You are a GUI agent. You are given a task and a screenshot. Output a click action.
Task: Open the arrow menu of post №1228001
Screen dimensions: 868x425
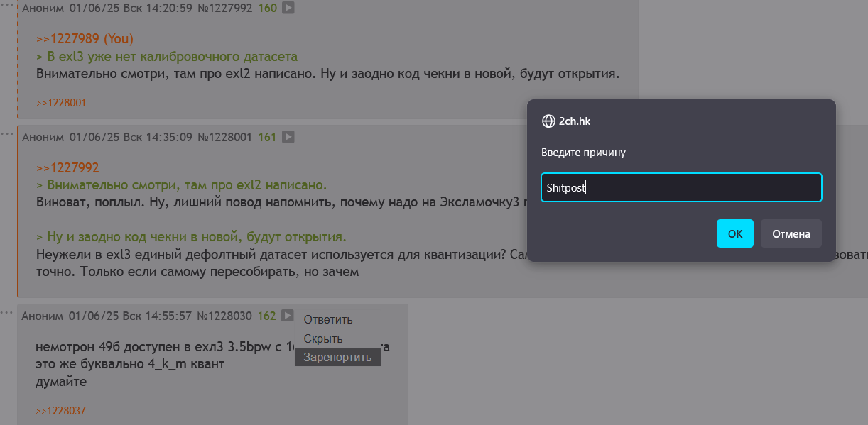point(288,137)
